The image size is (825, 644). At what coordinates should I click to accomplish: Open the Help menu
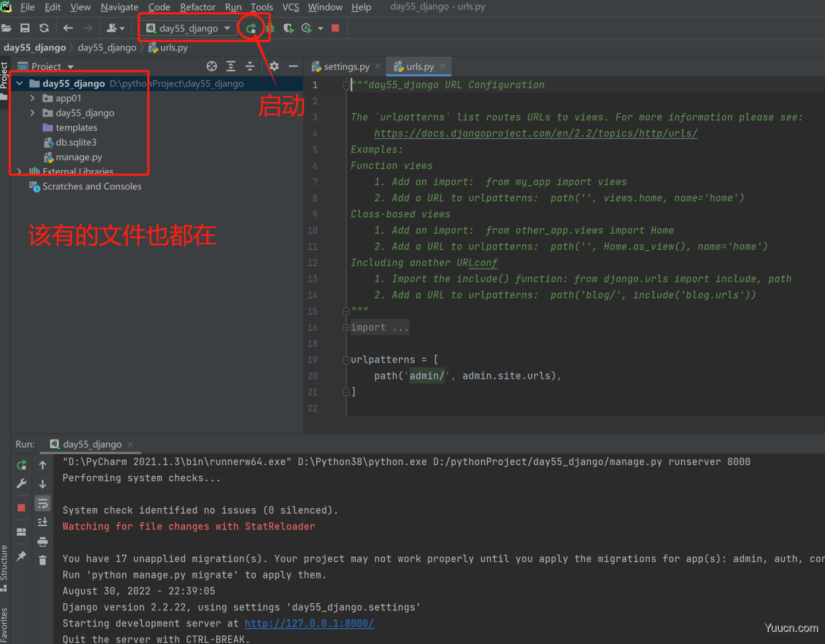tap(361, 7)
